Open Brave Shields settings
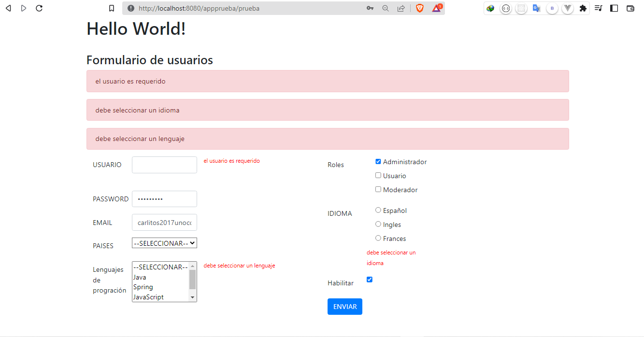The image size is (644, 337). [419, 8]
